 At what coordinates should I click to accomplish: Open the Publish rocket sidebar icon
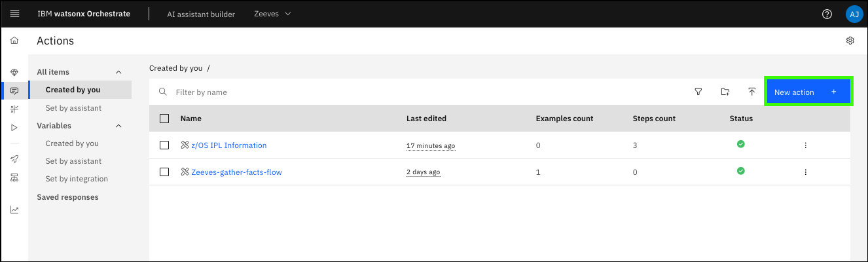point(14,159)
